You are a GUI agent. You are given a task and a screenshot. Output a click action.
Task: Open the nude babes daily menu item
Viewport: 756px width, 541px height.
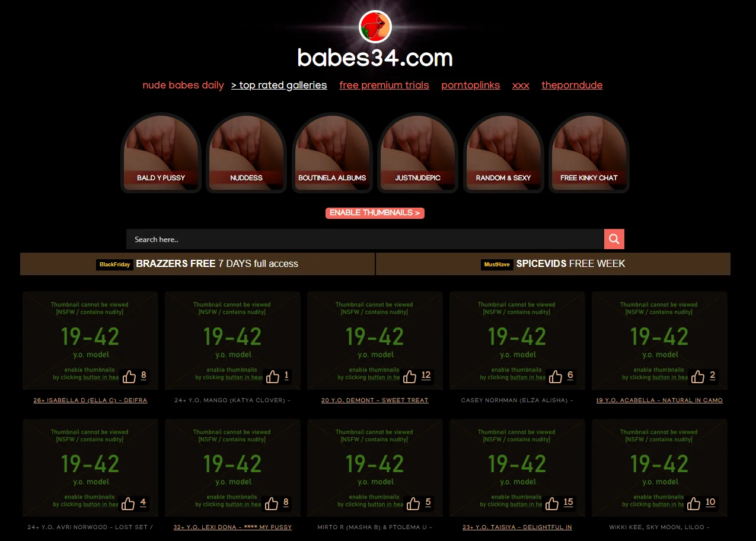[183, 85]
